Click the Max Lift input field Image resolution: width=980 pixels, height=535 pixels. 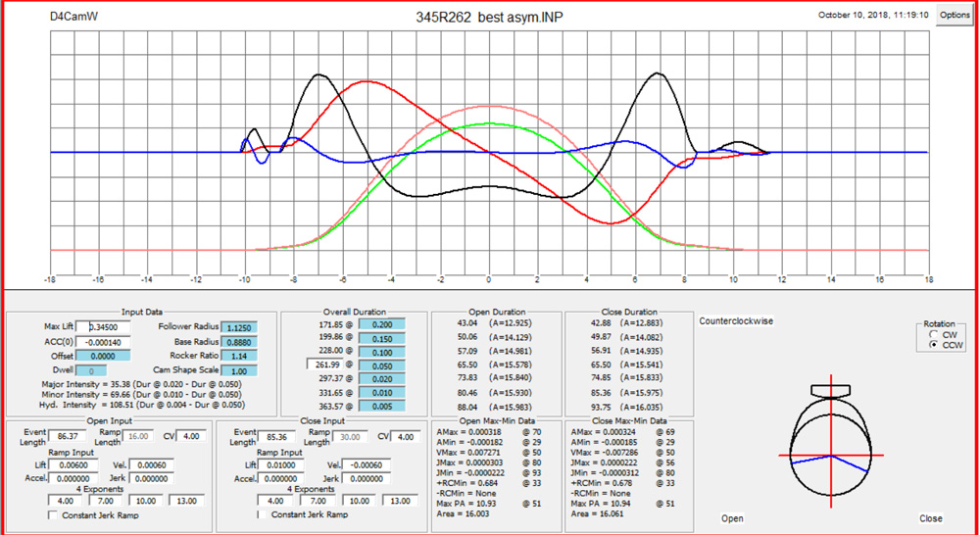point(113,327)
